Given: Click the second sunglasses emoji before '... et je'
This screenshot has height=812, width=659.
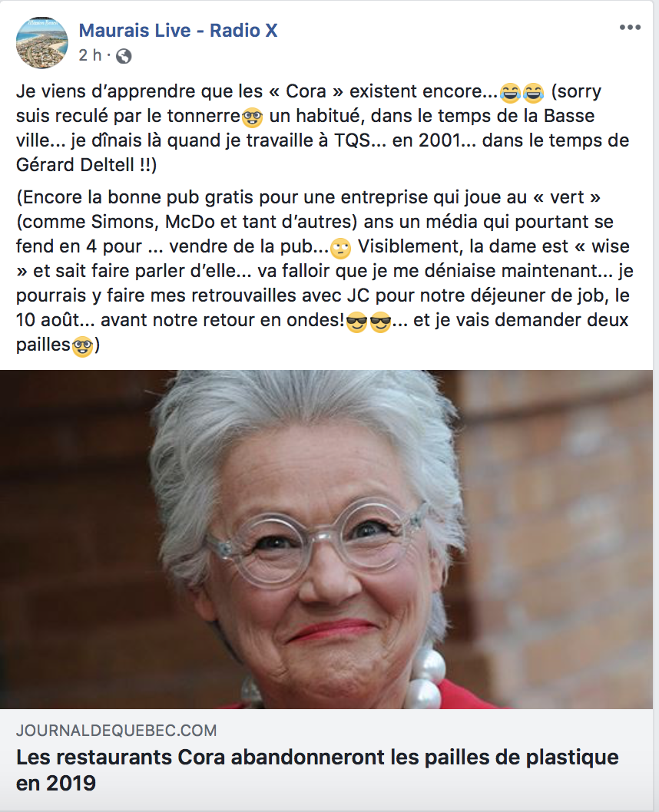Looking at the screenshot, I should (x=380, y=322).
